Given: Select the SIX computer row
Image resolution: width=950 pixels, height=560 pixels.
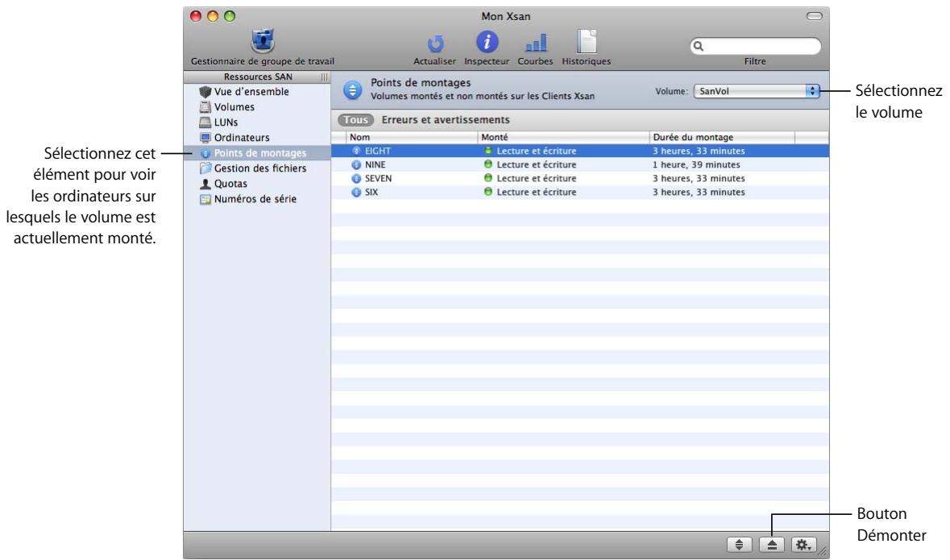Looking at the screenshot, I should (x=580, y=192).
